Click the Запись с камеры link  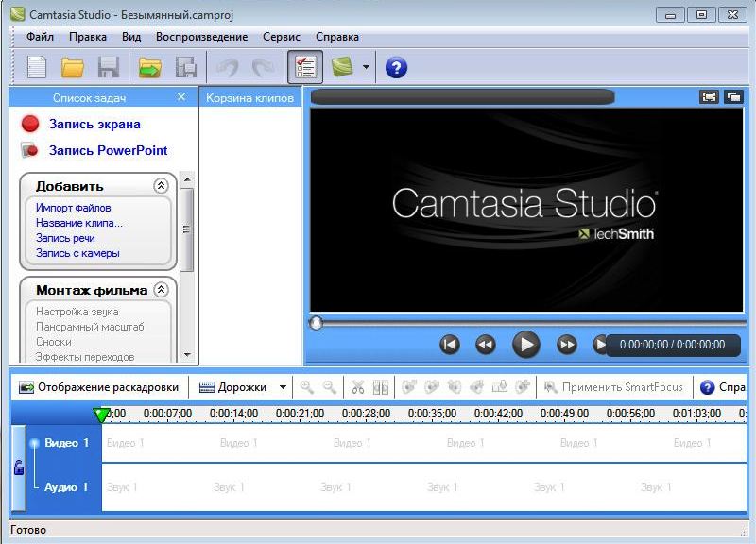(x=77, y=253)
